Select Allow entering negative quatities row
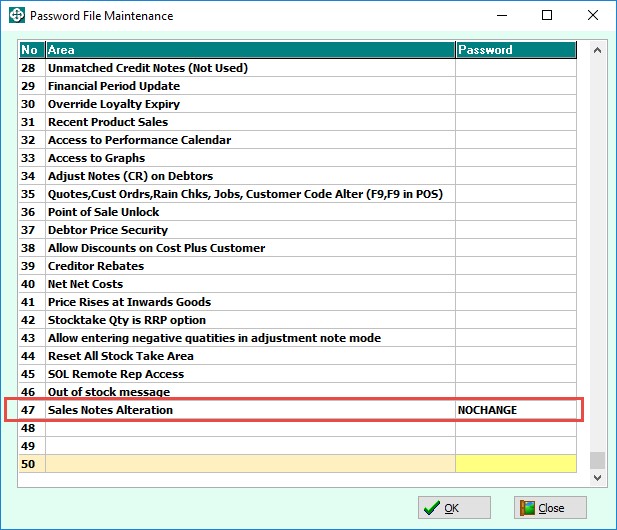The image size is (617, 530). tap(297, 338)
